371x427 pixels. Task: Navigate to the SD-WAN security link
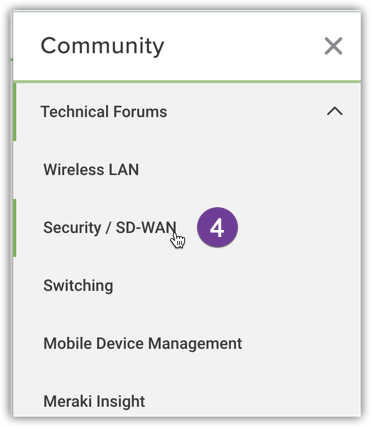110,228
